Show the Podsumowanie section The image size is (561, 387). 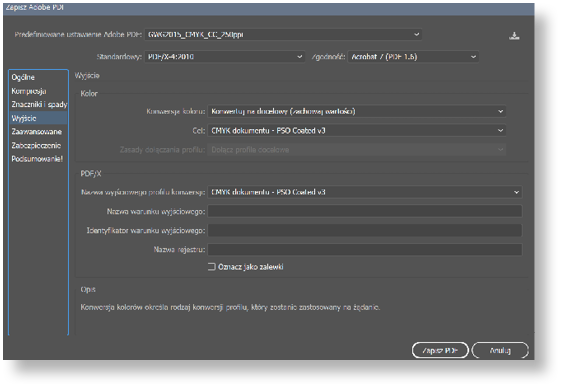(x=38, y=159)
